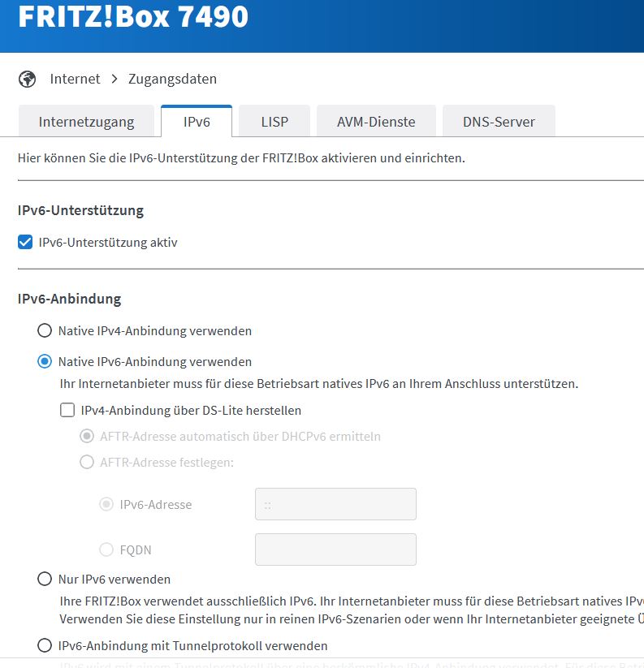644x668 pixels.
Task: Open the Internetzugang tab
Action: pos(86,122)
